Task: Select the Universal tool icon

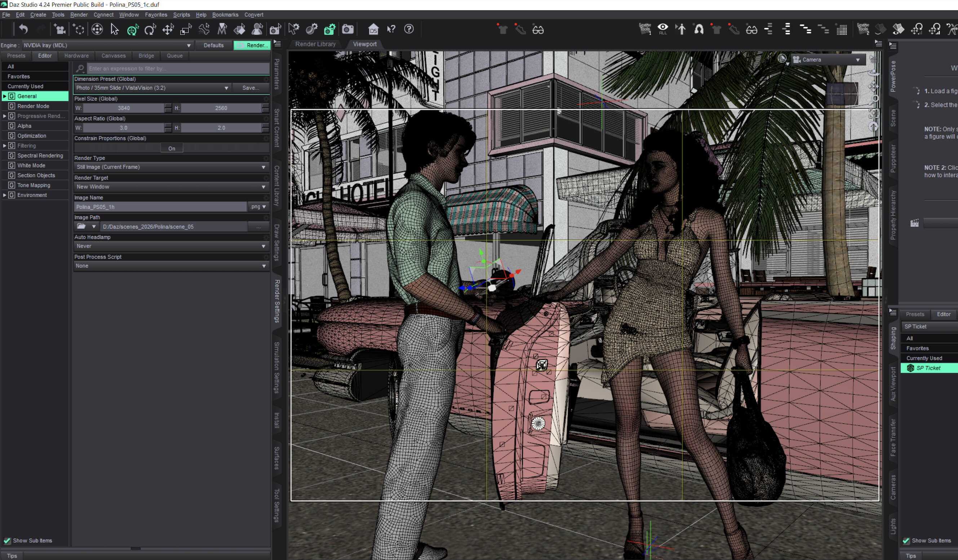Action: [132, 29]
